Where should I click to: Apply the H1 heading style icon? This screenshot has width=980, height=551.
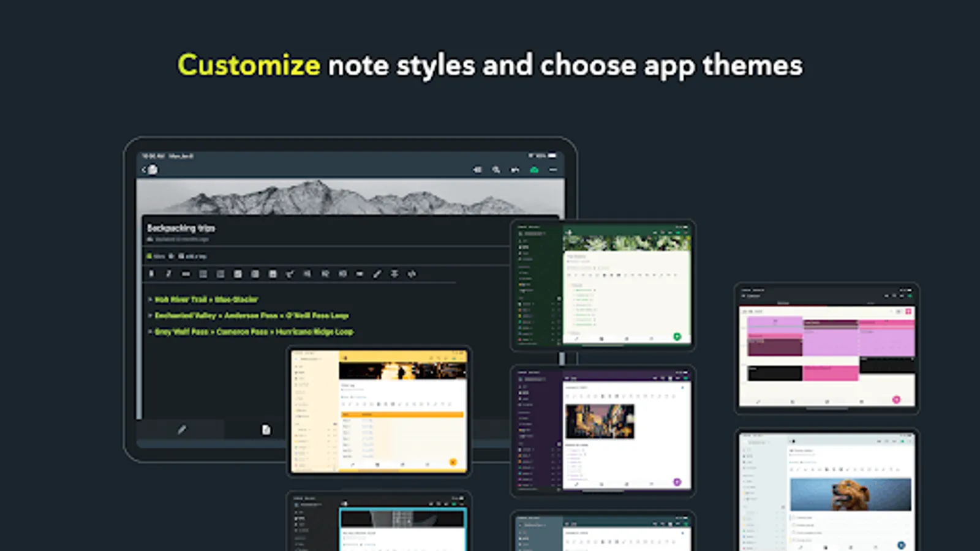point(308,274)
